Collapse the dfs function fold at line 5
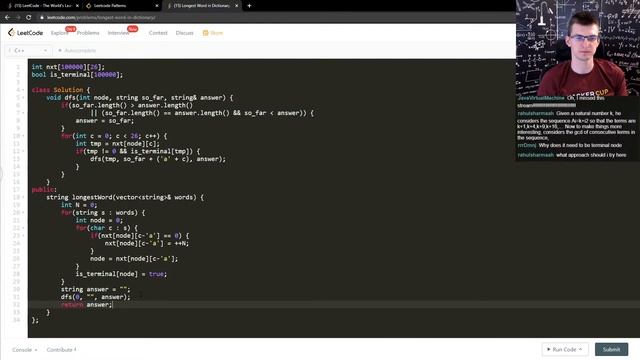This screenshot has height=360, width=640. click(x=23, y=98)
